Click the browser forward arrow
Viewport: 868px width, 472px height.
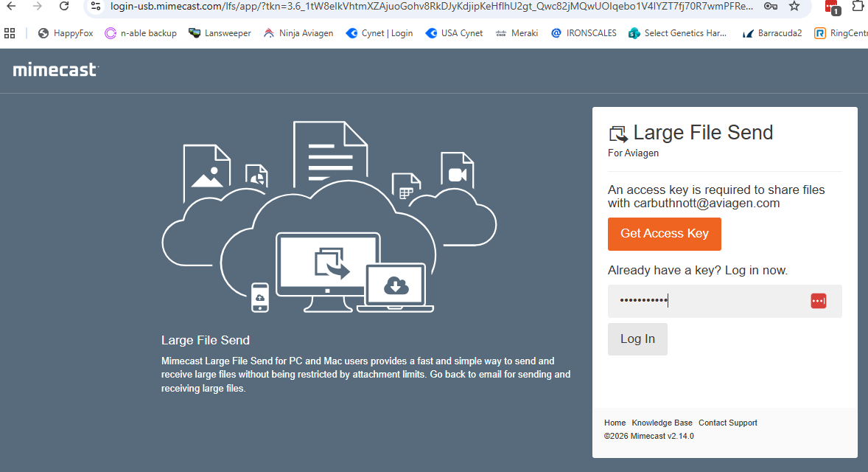37,7
